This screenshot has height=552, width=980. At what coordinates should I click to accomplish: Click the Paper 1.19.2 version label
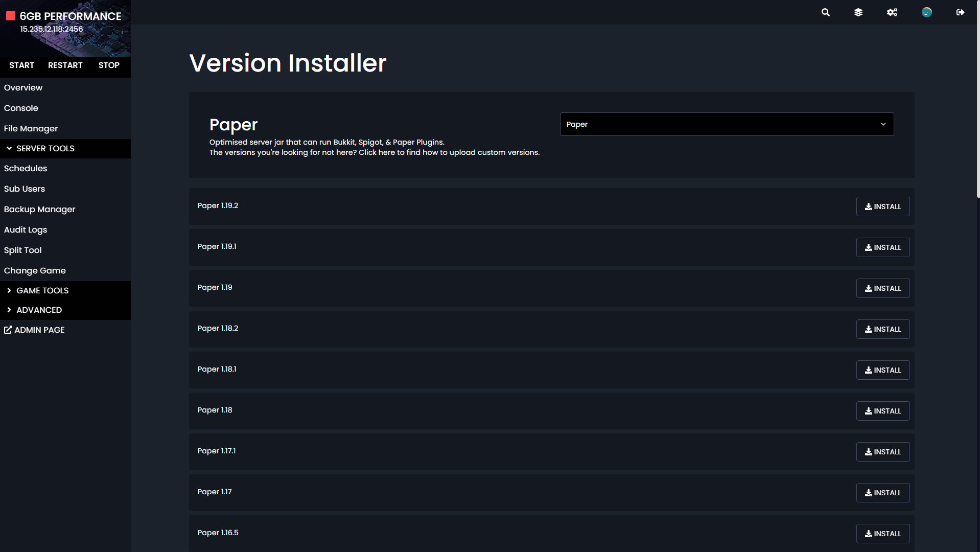click(x=218, y=205)
